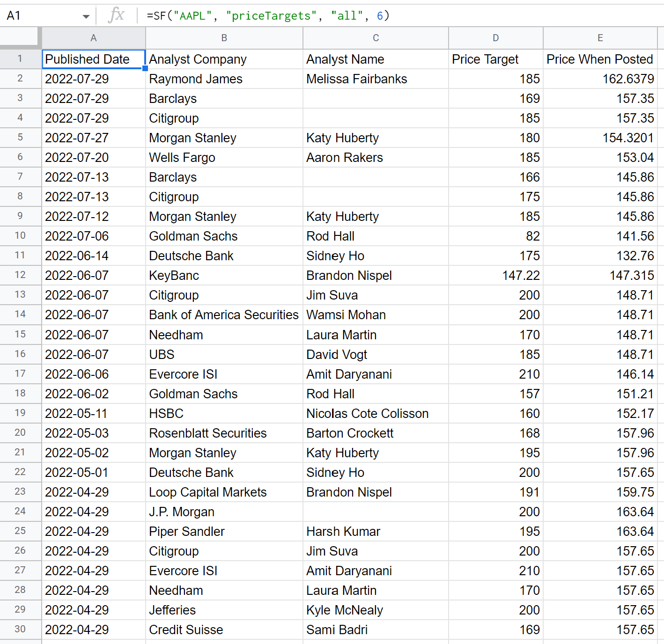Click the 'Piper Sandler' cell
The height and width of the screenshot is (644, 664).
click(x=224, y=532)
